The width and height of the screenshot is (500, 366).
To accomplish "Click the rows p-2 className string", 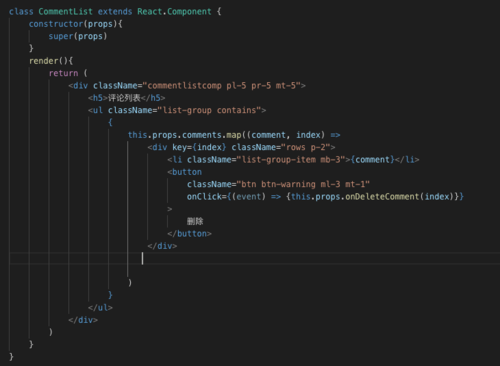I will (306, 147).
